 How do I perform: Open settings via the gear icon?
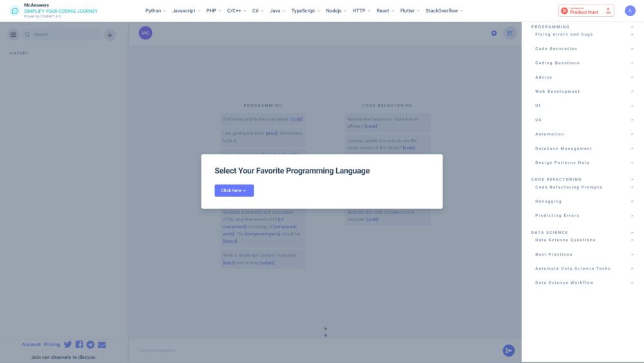click(x=494, y=33)
